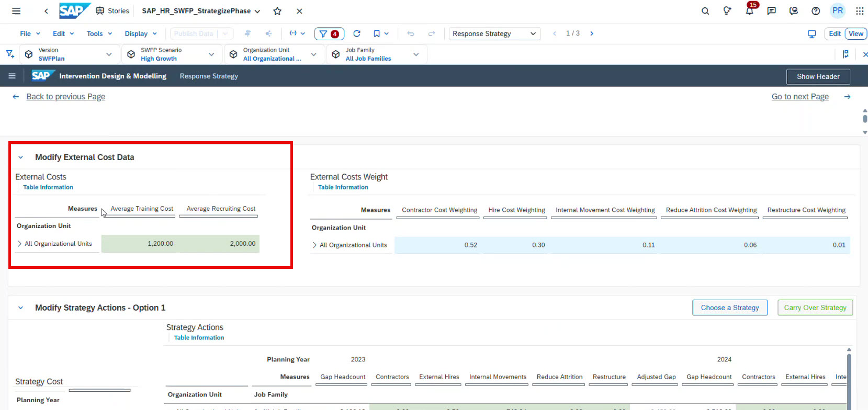This screenshot has width=868, height=410.
Task: Open the help question mark icon
Action: coord(816,11)
